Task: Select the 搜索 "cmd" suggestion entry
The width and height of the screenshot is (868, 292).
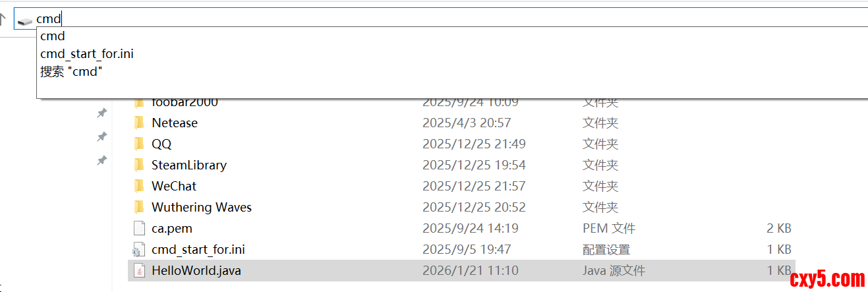Action: [71, 72]
